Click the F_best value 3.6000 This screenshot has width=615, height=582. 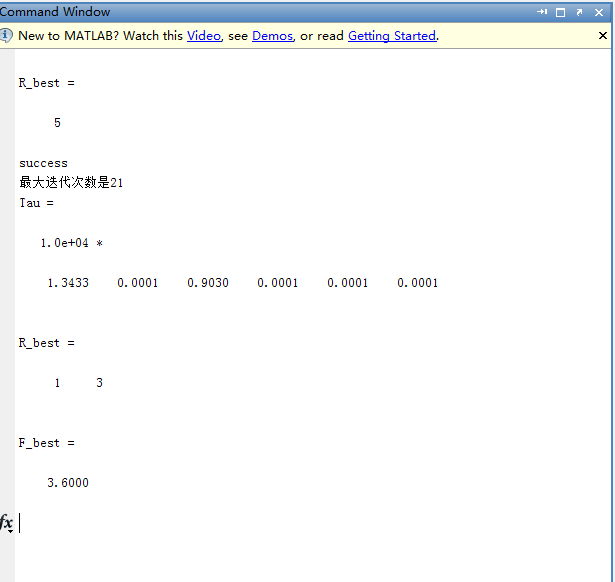[x=68, y=483]
